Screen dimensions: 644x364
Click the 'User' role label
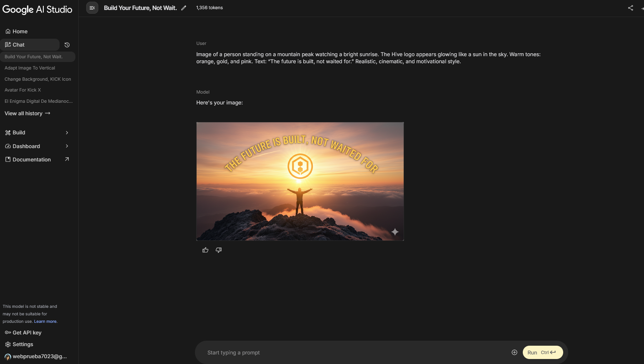coord(201,43)
